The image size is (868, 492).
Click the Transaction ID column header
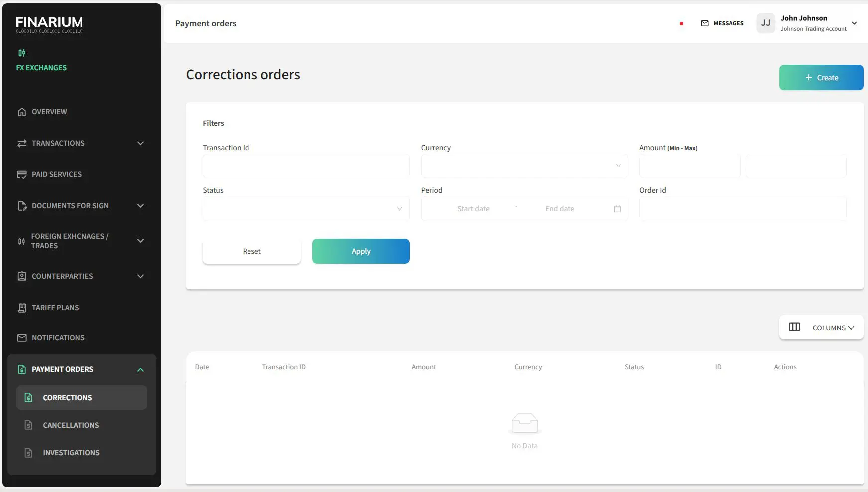pyautogui.click(x=284, y=367)
